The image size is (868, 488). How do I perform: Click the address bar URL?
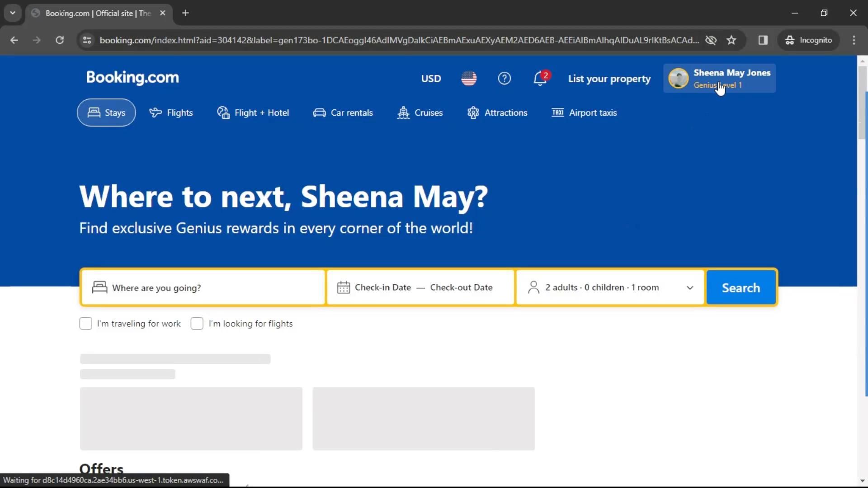click(399, 40)
